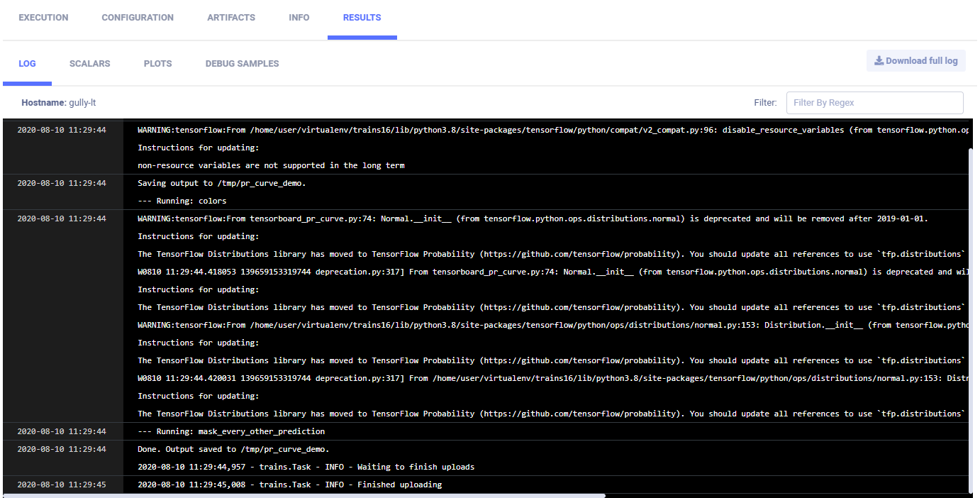980x498 pixels.
Task: Click WARNING line for tensorboard_pr_curve.py:74 Normal.__init__
Action: (533, 218)
